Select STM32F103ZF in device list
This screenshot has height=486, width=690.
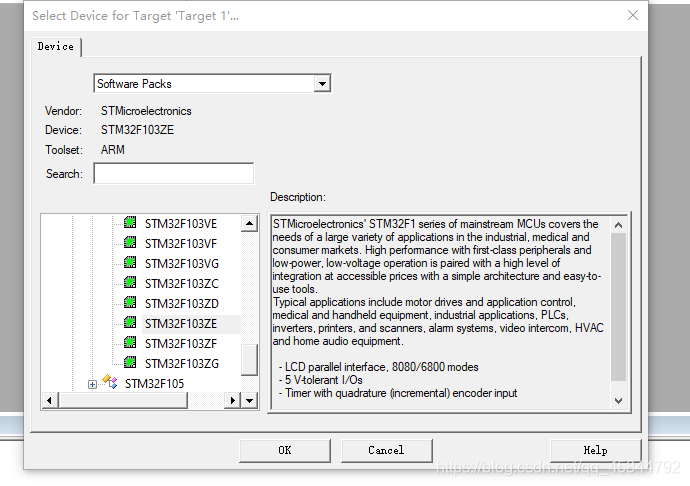(181, 343)
